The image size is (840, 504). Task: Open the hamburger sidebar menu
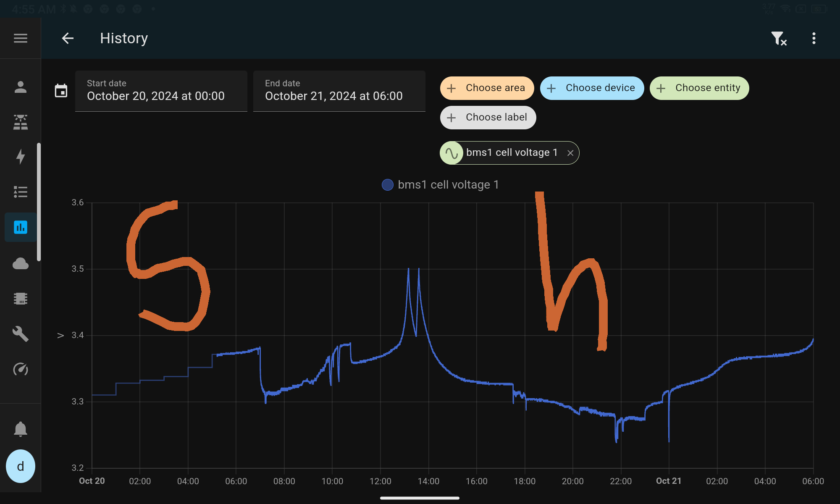20,38
